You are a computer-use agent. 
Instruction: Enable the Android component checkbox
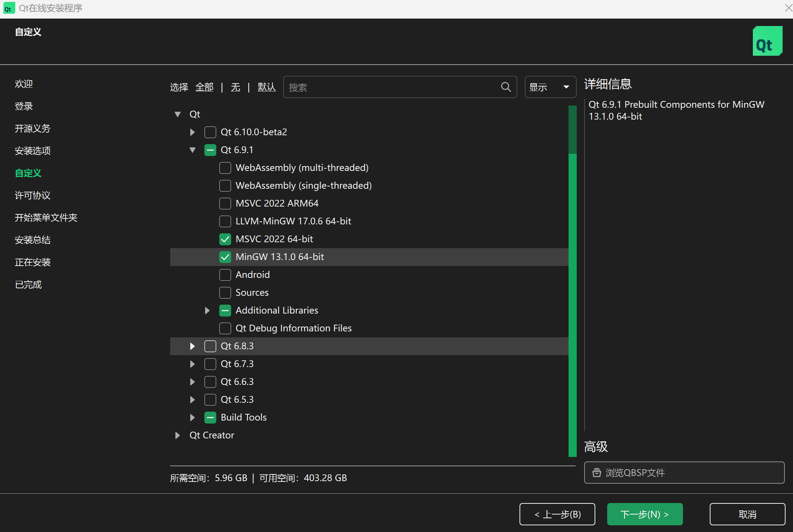pyautogui.click(x=225, y=275)
